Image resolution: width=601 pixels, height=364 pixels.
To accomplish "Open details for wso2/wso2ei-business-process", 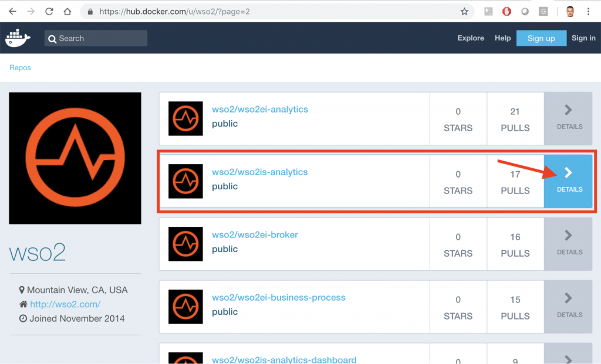I will click(568, 306).
